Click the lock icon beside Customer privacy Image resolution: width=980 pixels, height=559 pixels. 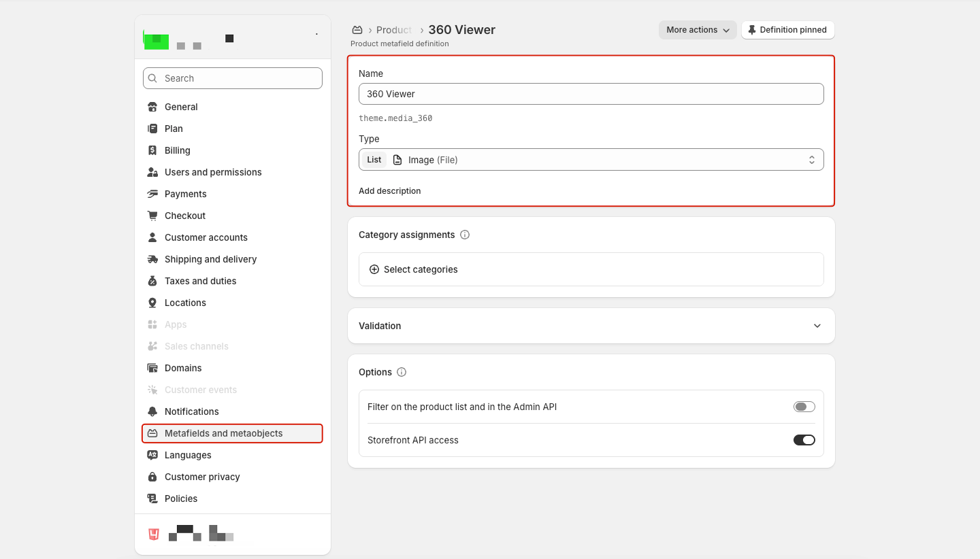tap(152, 477)
